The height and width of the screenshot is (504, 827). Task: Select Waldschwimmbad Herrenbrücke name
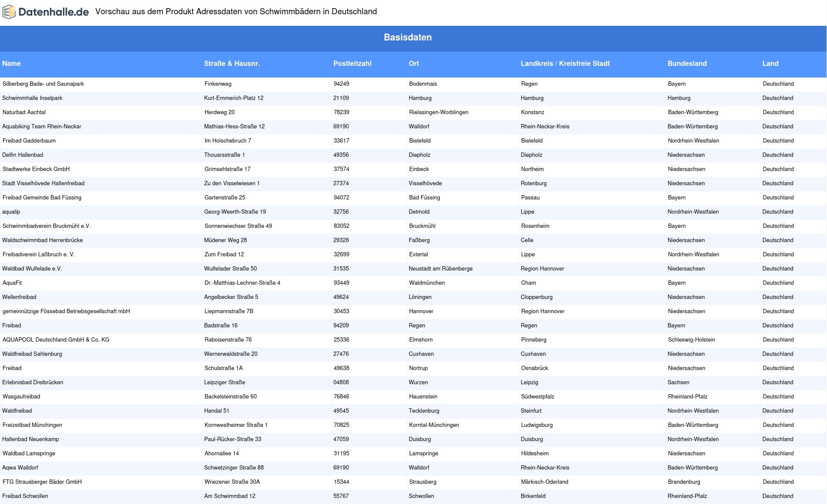pos(43,240)
